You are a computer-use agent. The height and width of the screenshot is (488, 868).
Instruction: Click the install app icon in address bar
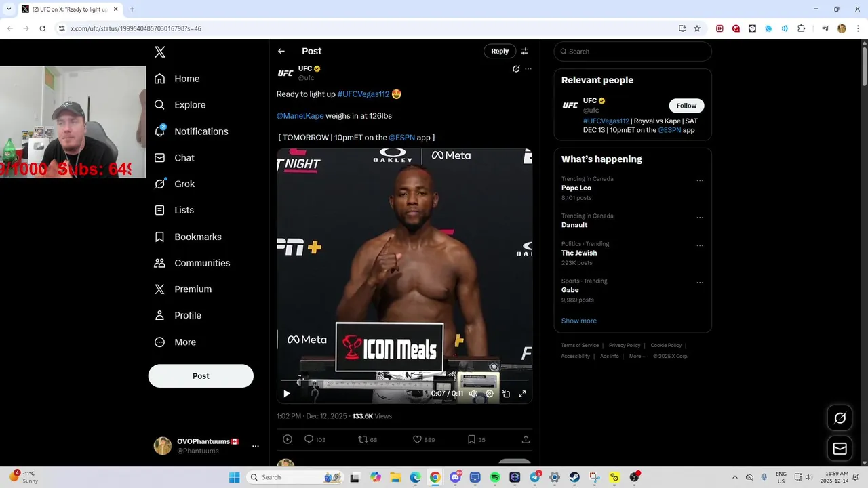tap(682, 28)
